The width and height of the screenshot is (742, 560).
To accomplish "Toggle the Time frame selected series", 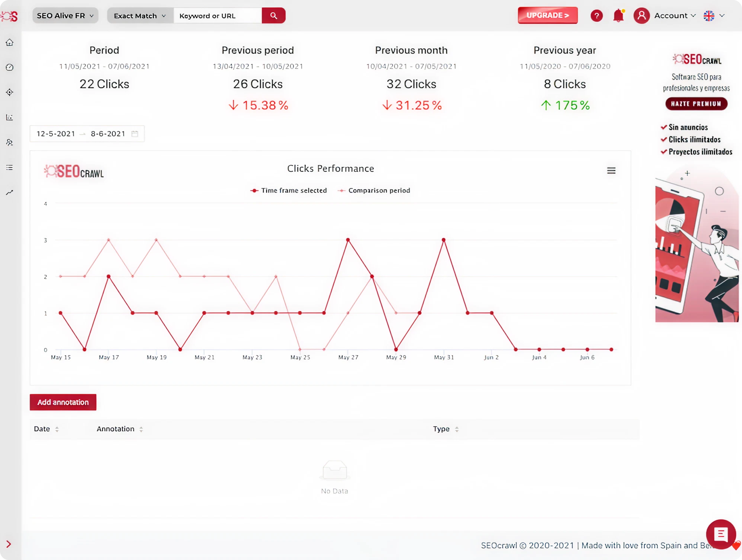I will point(289,190).
